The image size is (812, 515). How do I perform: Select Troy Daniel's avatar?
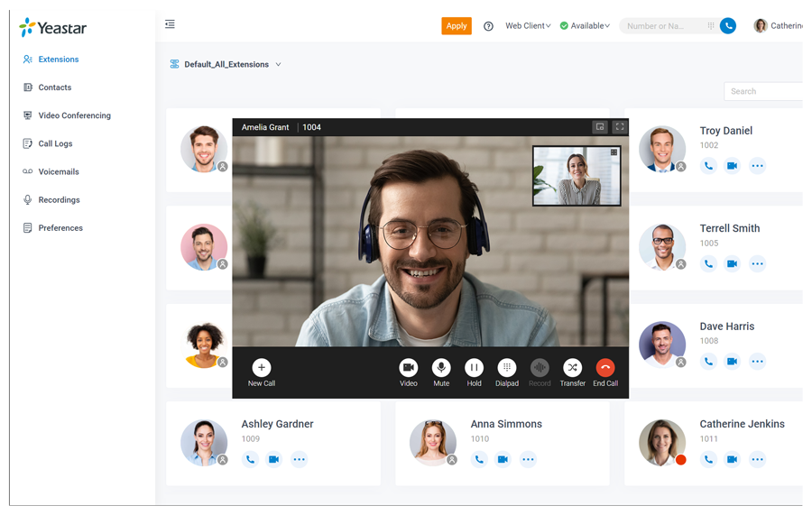(x=662, y=149)
